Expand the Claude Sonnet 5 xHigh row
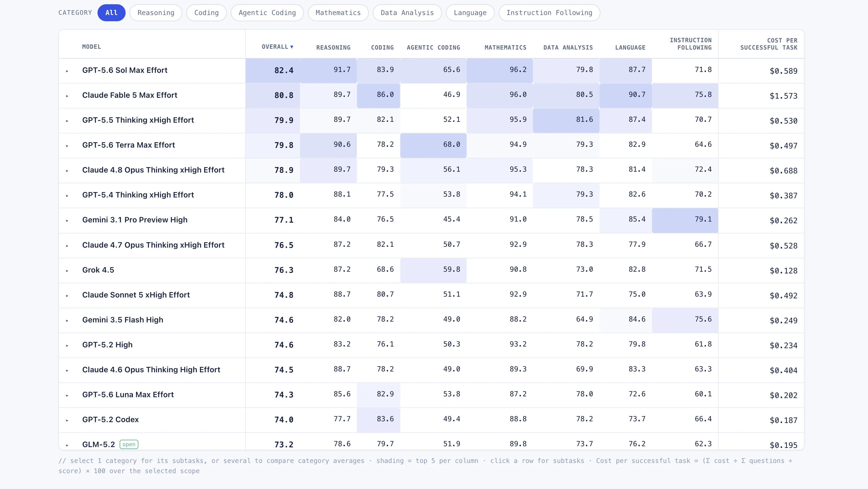 (67, 296)
